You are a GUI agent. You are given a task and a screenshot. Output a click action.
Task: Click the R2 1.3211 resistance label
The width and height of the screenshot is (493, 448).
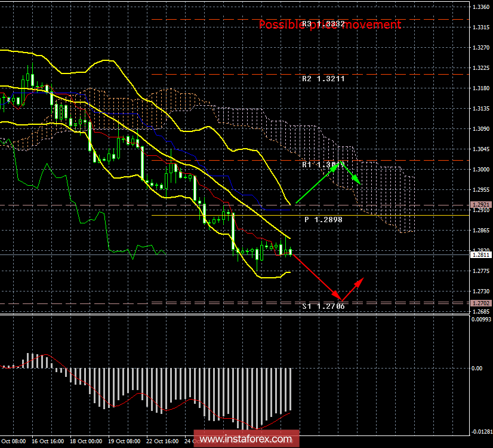click(323, 79)
